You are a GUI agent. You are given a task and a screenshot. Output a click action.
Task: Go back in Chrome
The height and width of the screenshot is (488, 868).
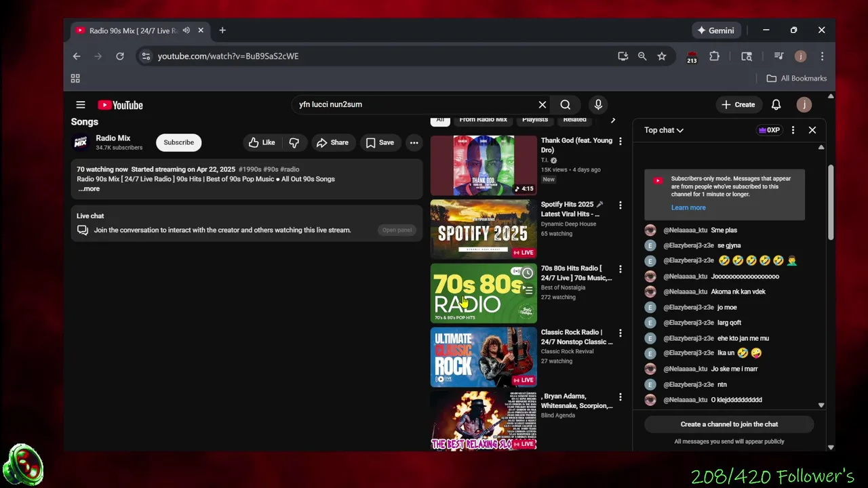[77, 56]
